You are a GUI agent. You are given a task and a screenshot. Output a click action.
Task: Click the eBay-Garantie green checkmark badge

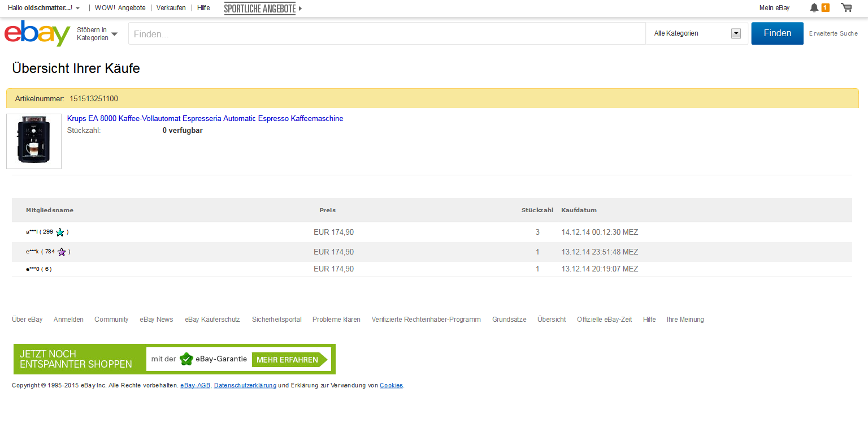point(186,359)
